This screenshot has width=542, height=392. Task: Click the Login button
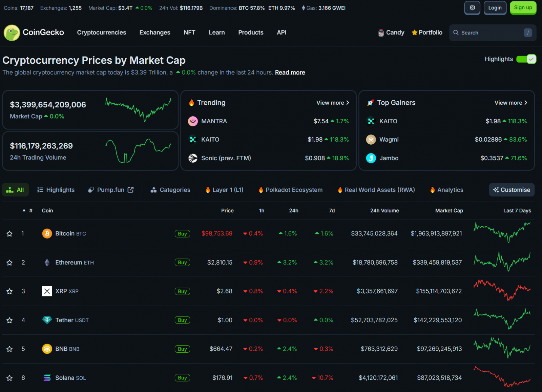click(x=495, y=8)
